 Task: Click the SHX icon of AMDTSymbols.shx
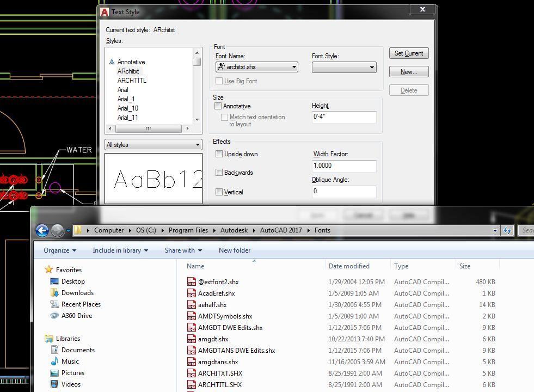tap(192, 316)
